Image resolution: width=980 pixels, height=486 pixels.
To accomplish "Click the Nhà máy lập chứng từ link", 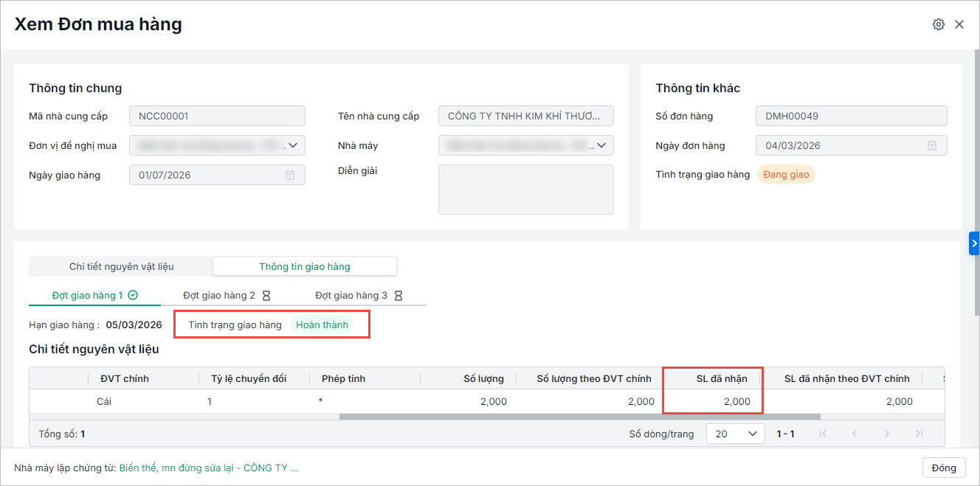I will click(x=209, y=468).
